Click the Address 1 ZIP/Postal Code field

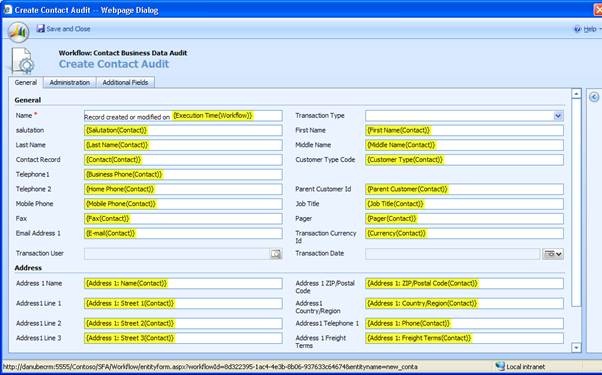click(464, 284)
